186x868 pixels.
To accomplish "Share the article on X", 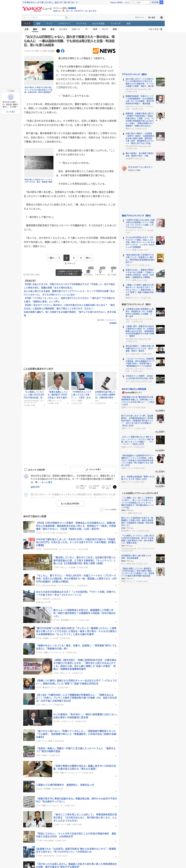I will [x=58, y=51].
